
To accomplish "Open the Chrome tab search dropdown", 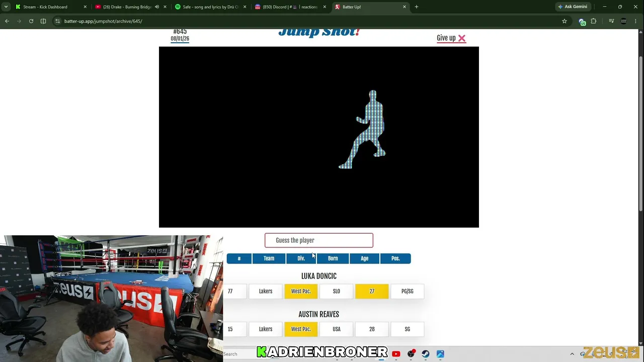I will [6, 7].
